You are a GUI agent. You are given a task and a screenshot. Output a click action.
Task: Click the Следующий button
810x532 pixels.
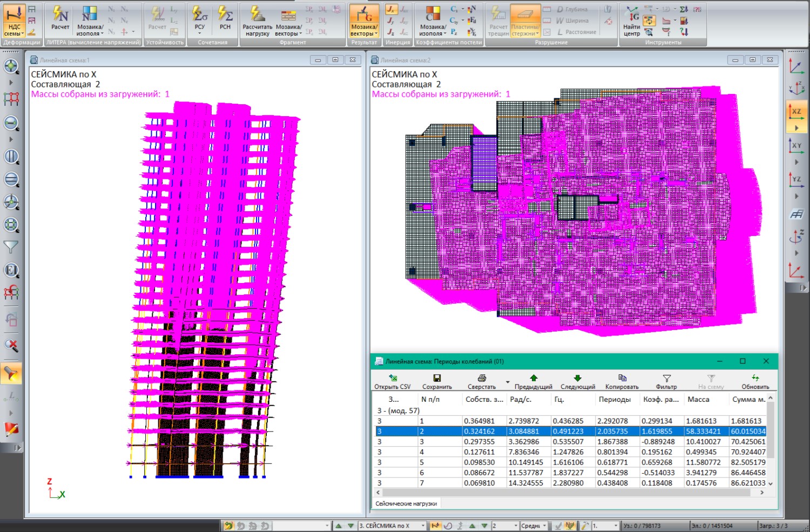[x=578, y=382]
